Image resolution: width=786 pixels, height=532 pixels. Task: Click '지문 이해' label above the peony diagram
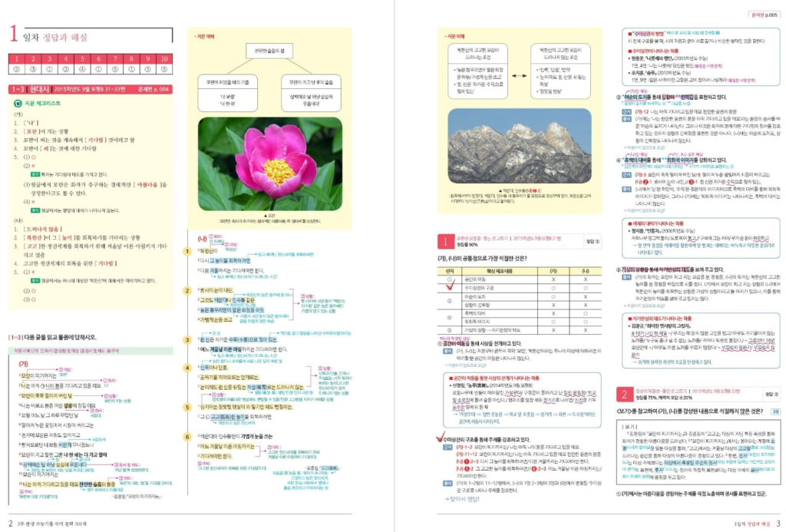click(x=204, y=36)
